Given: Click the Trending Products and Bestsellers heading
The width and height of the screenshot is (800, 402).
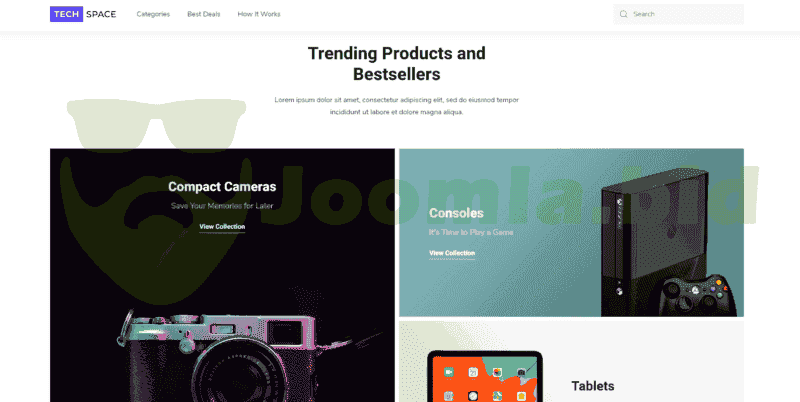Looking at the screenshot, I should point(396,64).
